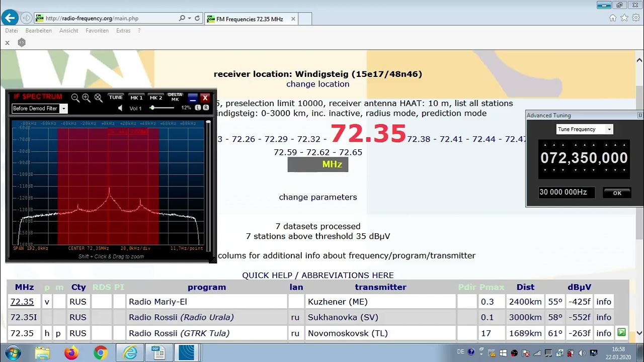Open the browser Home page icon
Viewport: 644px width, 362px height.
click(x=612, y=18)
